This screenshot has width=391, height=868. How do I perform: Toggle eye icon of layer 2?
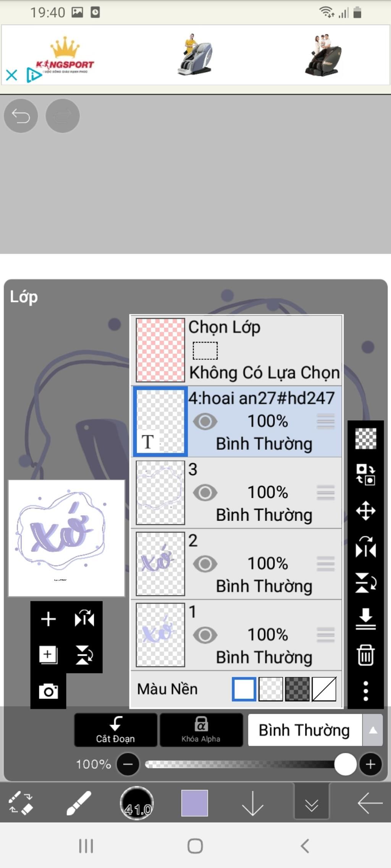tap(205, 564)
